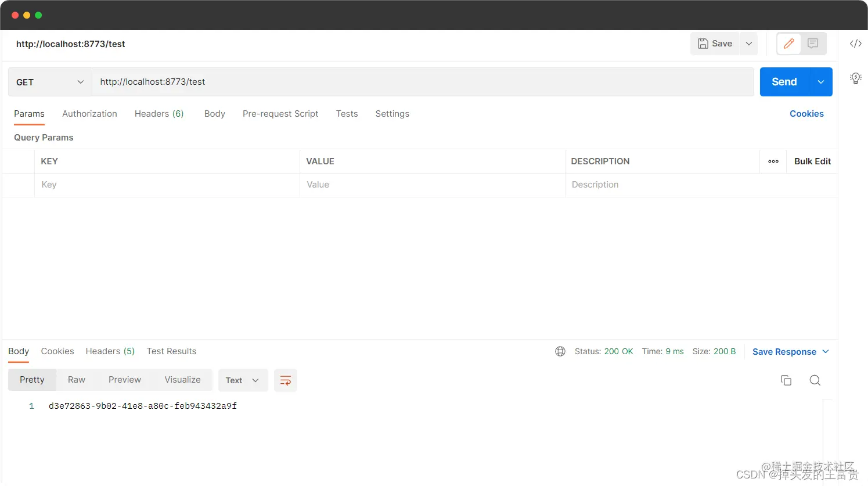Click the Save button
868x486 pixels.
715,44
